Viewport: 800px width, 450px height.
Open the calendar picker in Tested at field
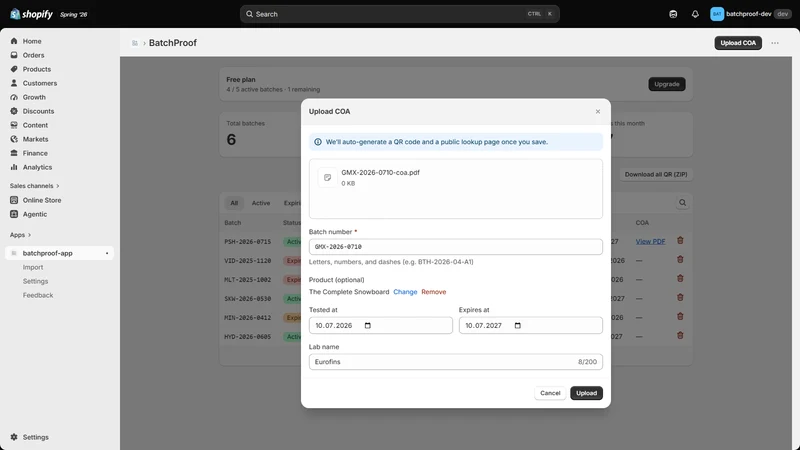pos(367,326)
